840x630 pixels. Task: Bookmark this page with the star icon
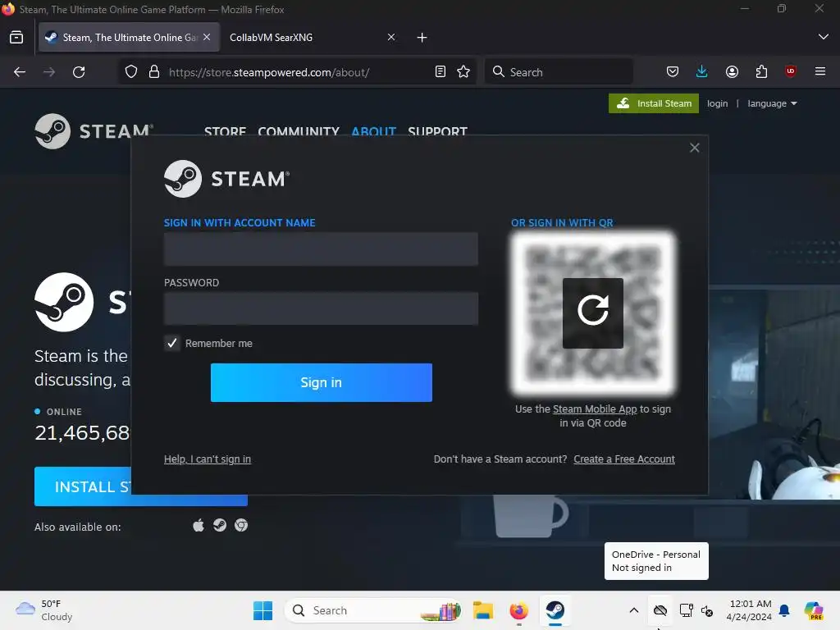coord(463,72)
